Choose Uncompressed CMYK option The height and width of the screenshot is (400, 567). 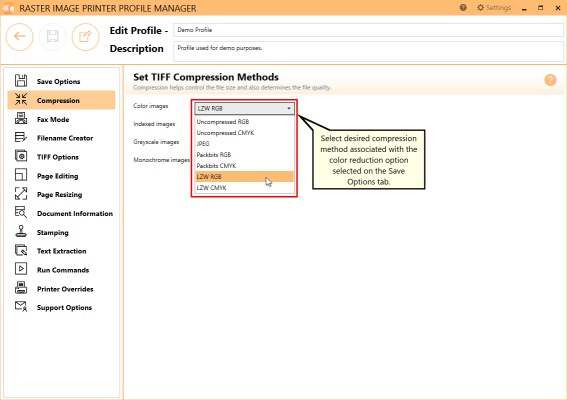244,133
